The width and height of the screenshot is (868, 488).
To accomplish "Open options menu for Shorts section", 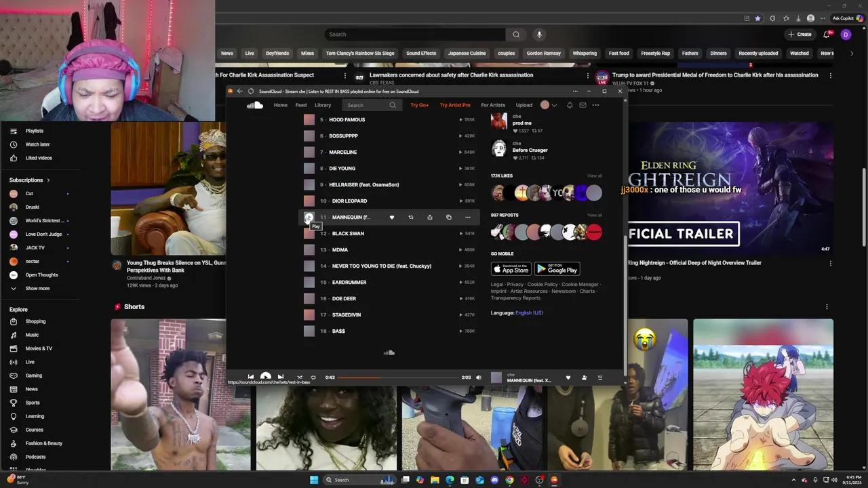I will tap(827, 307).
